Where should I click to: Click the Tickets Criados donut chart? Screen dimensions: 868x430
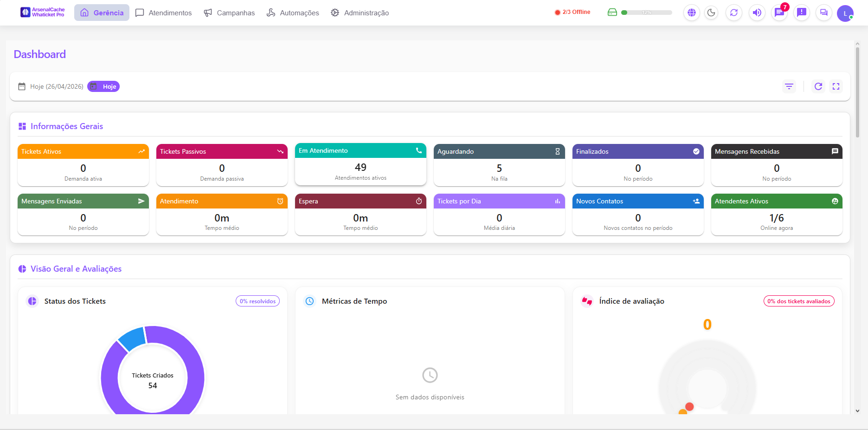[153, 378]
